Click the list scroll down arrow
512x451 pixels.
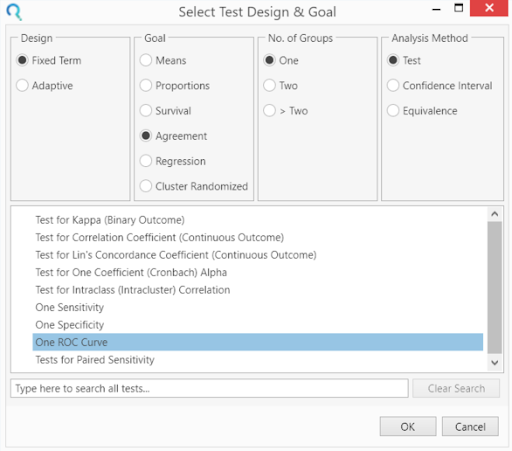click(x=495, y=363)
